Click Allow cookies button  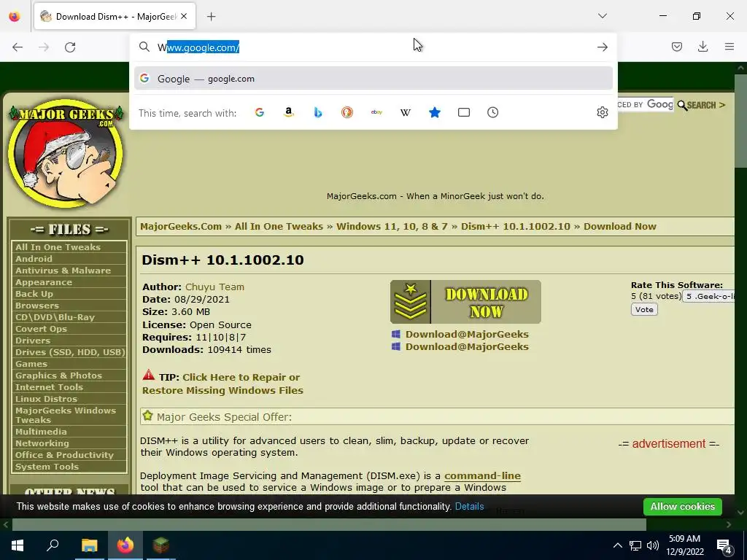point(682,507)
